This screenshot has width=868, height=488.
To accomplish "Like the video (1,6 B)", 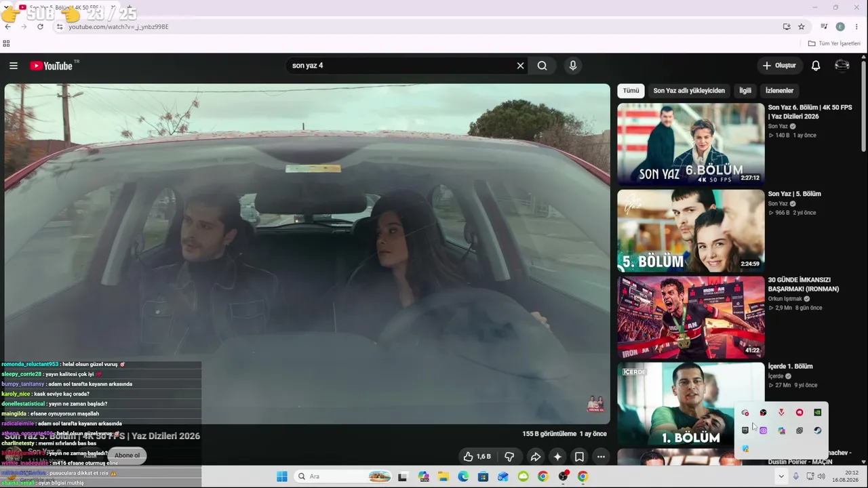I will [477, 457].
